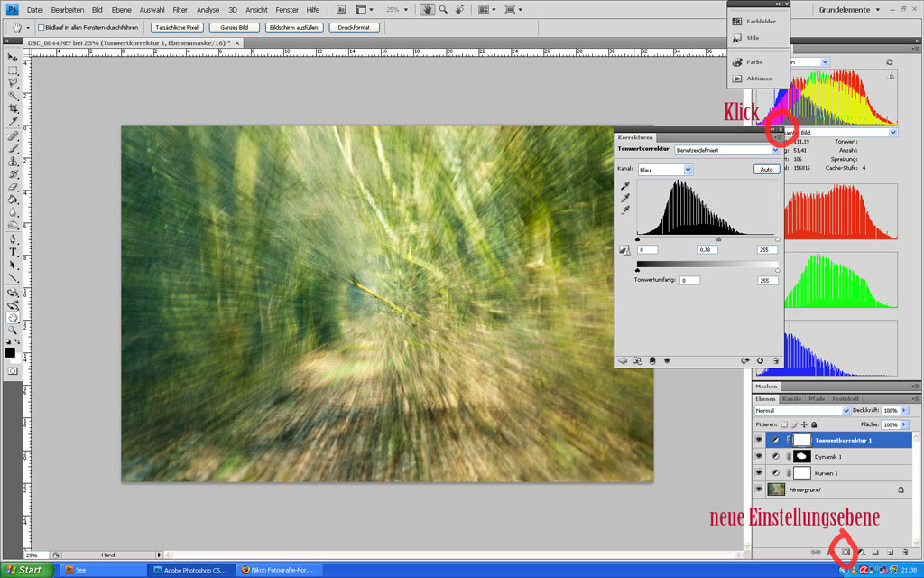This screenshot has width=924, height=578.
Task: Hide the Hintergrund layer
Action: pos(759,489)
